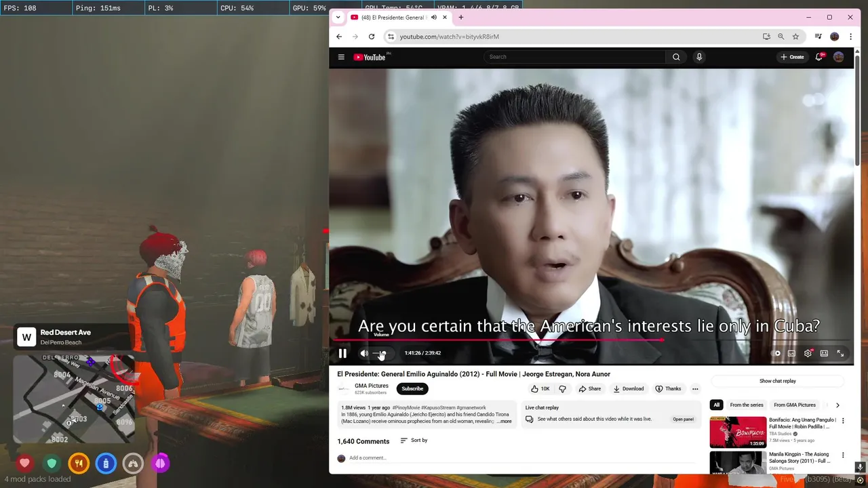Click the game minimap
This screenshot has width=868, height=488.
[74, 399]
